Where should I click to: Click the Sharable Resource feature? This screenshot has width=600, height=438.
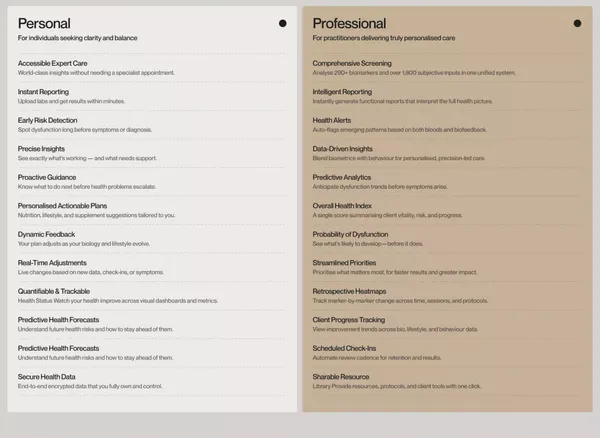pyautogui.click(x=341, y=377)
